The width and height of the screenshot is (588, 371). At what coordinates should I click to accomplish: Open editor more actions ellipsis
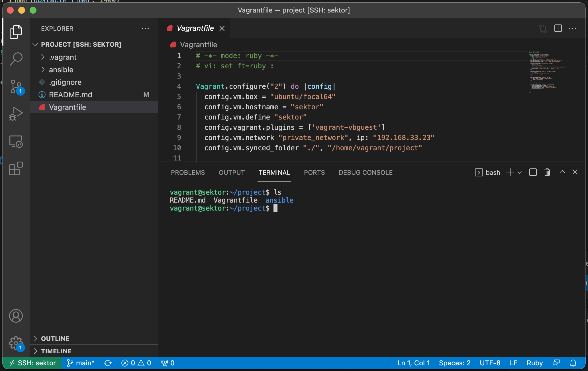(573, 28)
